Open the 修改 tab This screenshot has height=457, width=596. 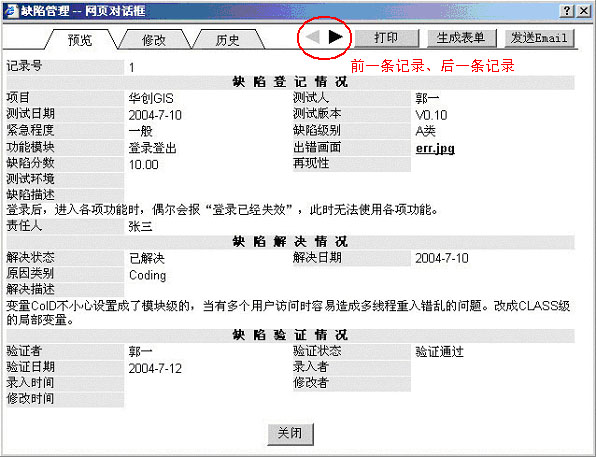(154, 40)
